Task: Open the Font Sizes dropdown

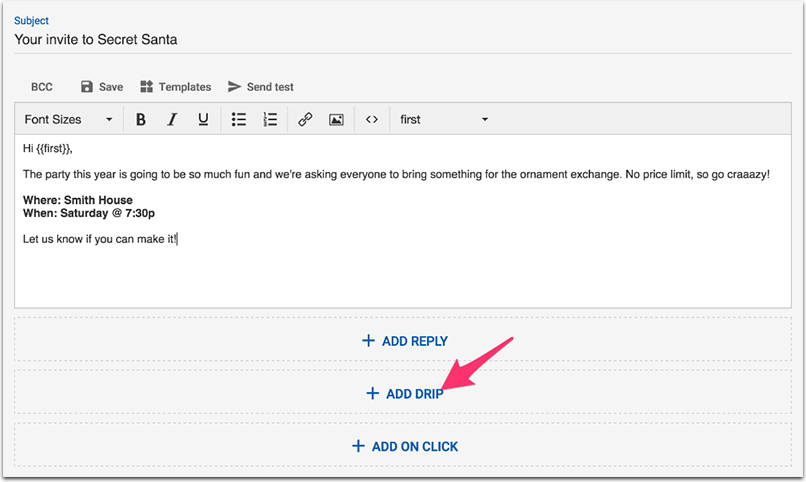Action: (x=68, y=119)
